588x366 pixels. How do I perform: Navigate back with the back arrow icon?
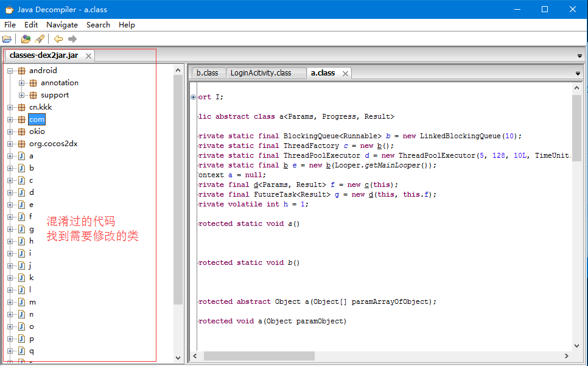click(x=57, y=38)
